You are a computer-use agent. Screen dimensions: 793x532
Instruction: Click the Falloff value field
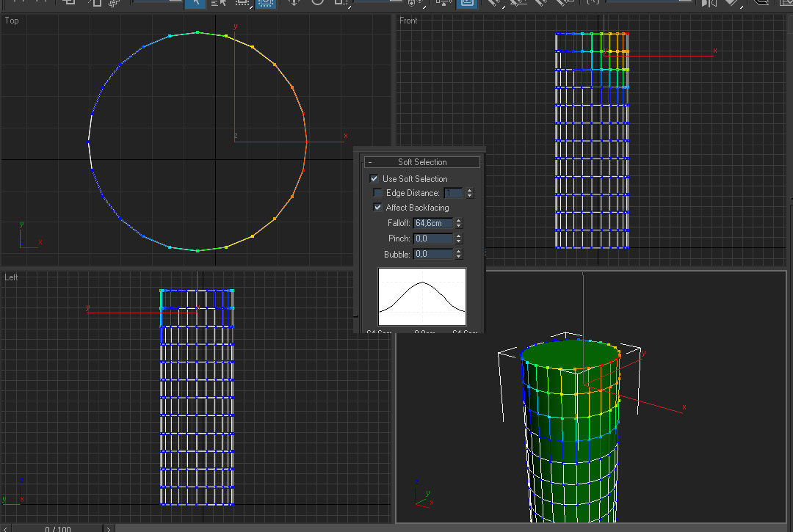pos(433,223)
